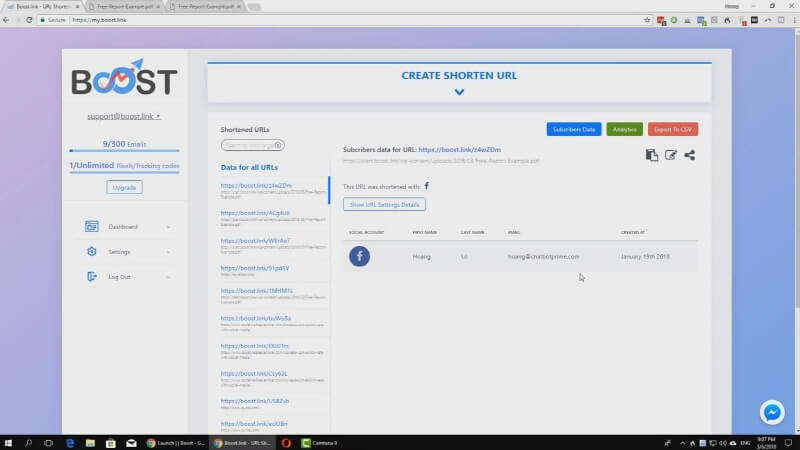Go back with browser back arrow

pyautogui.click(x=6, y=20)
